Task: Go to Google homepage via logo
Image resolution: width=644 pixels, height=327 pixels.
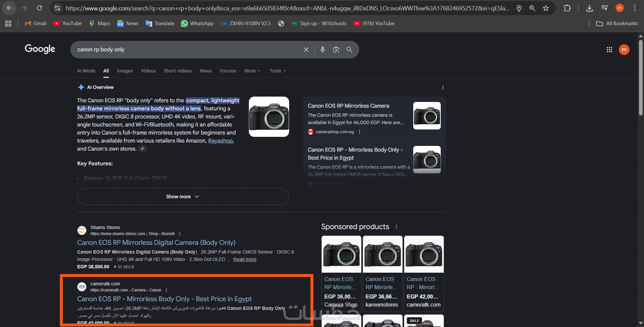Action: [40, 49]
